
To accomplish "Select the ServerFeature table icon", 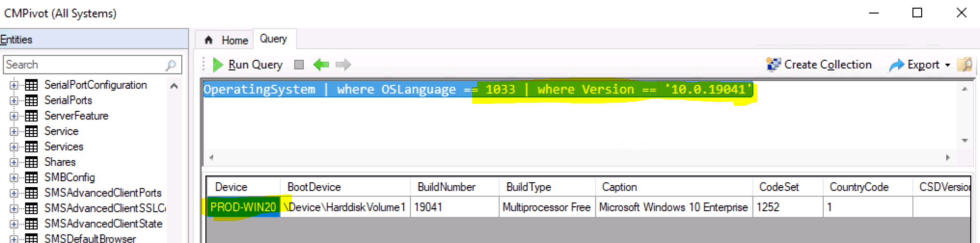I will (31, 116).
